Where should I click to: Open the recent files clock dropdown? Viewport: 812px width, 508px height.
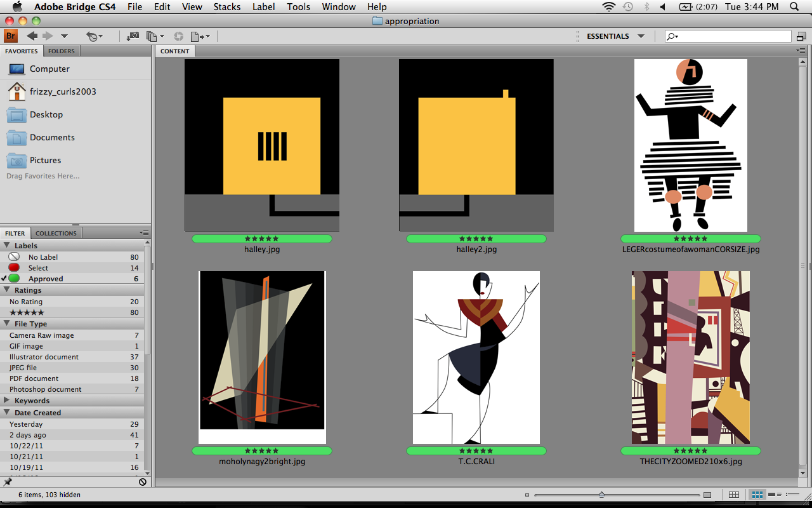pyautogui.click(x=95, y=37)
